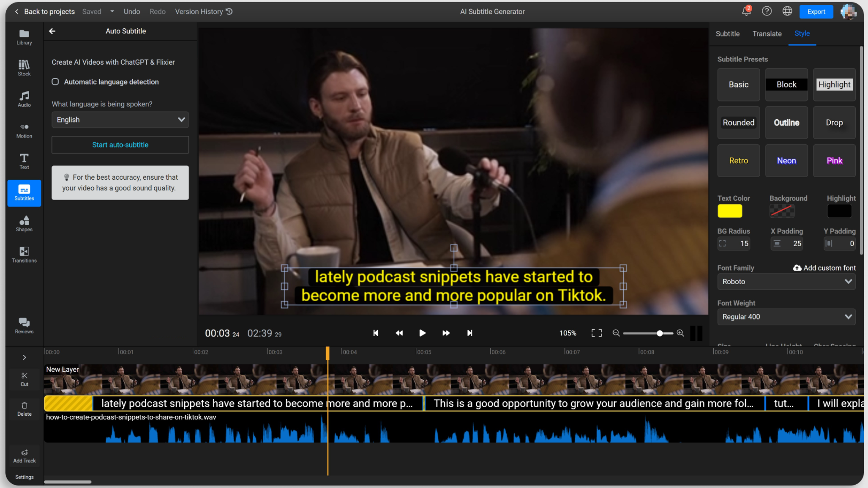
Task: Apply the Neon subtitle preset
Action: (786, 161)
